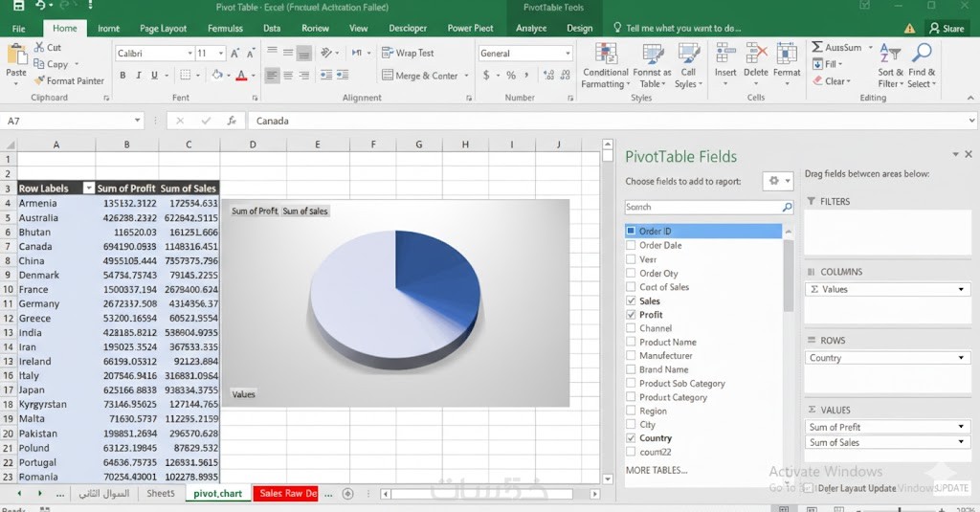Toggle bold formatting
This screenshot has height=512, width=980.
coord(122,75)
